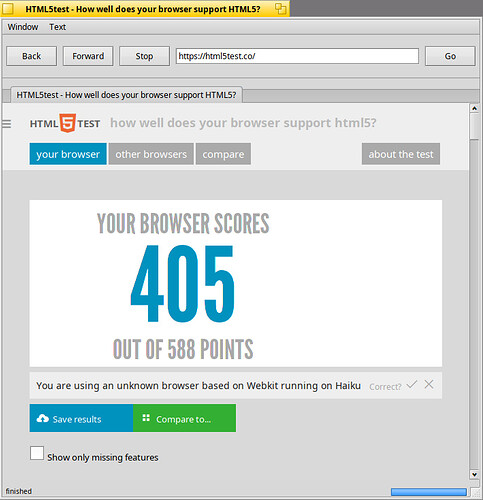Click the window close box in title tab

8,9
